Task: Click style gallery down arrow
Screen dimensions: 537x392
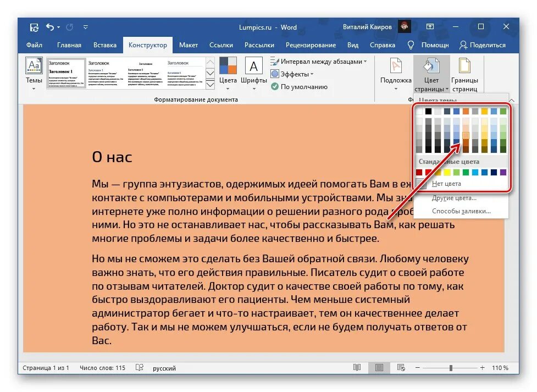Action: [211, 73]
